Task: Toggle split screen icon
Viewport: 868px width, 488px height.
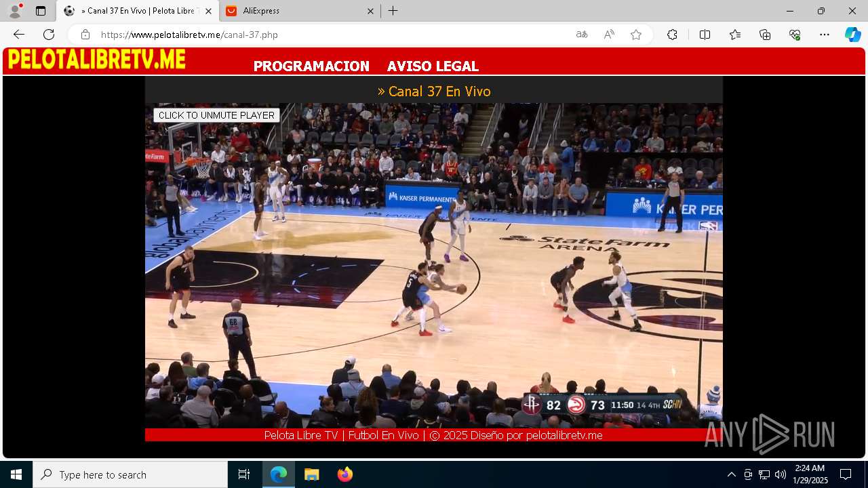Action: (705, 35)
